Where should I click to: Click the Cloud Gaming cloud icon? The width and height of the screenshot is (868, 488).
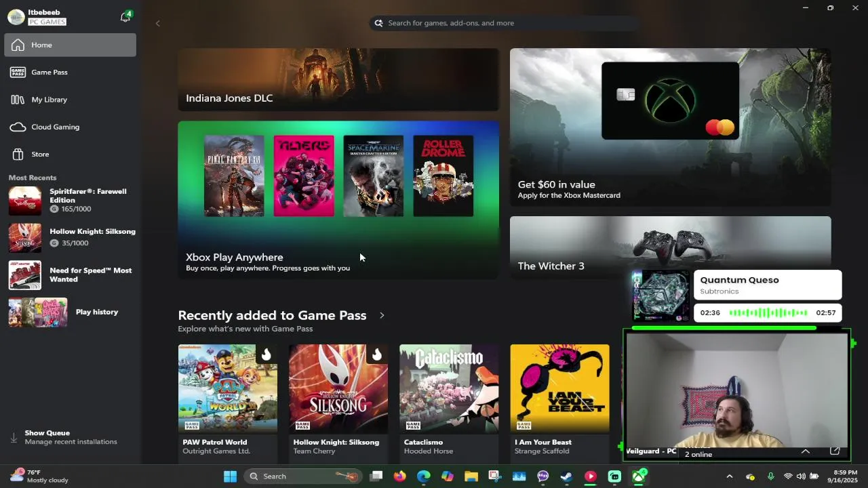point(18,127)
